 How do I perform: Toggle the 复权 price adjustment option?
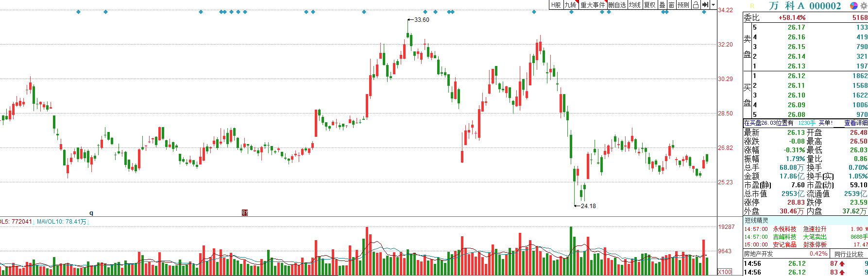coord(649,5)
